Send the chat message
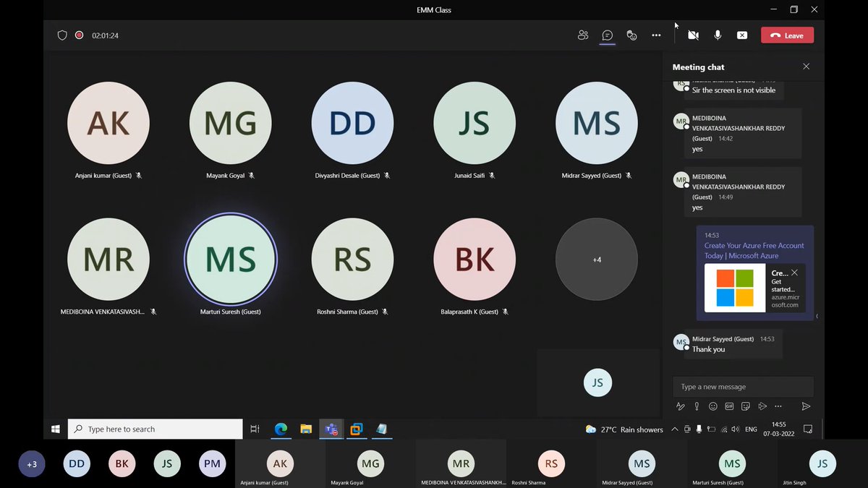The height and width of the screenshot is (488, 868). tap(806, 406)
